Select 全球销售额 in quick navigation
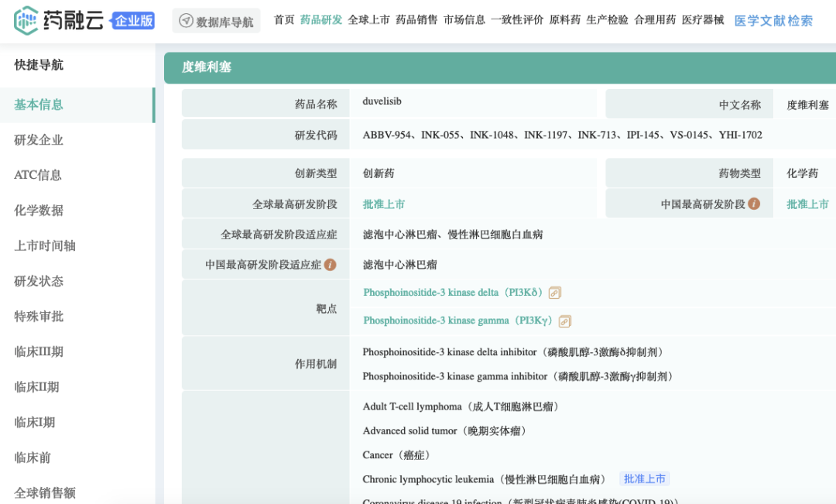This screenshot has height=504, width=836. point(45,492)
